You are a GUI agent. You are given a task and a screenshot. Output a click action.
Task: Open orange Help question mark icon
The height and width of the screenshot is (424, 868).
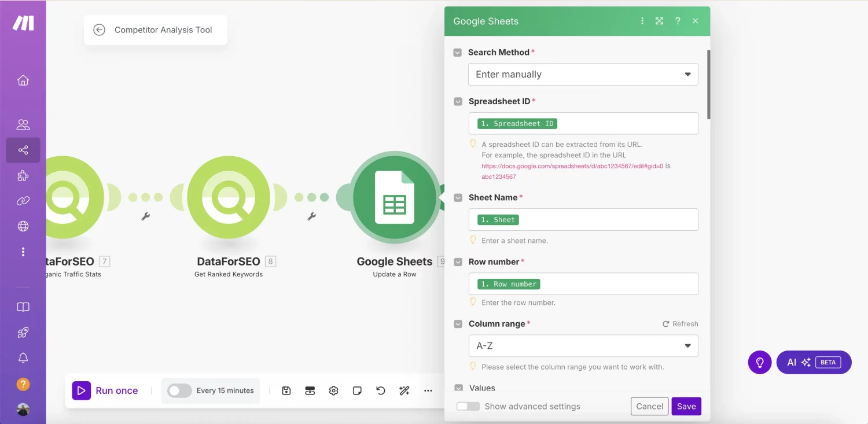[23, 384]
